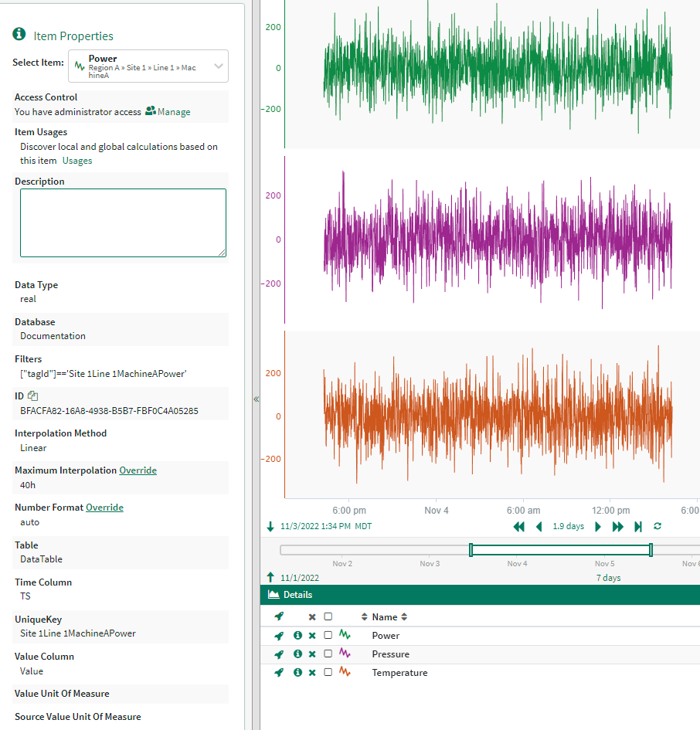Check the Power signal checkbox
700x730 pixels.
pos(328,636)
